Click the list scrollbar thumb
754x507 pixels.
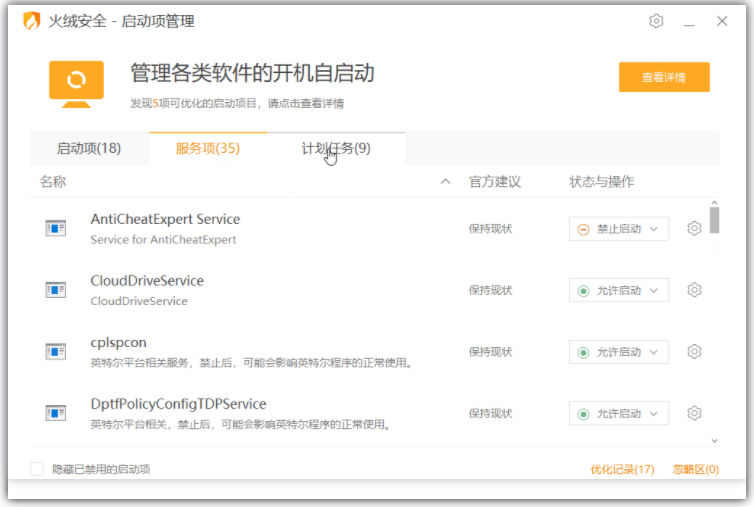pos(715,220)
